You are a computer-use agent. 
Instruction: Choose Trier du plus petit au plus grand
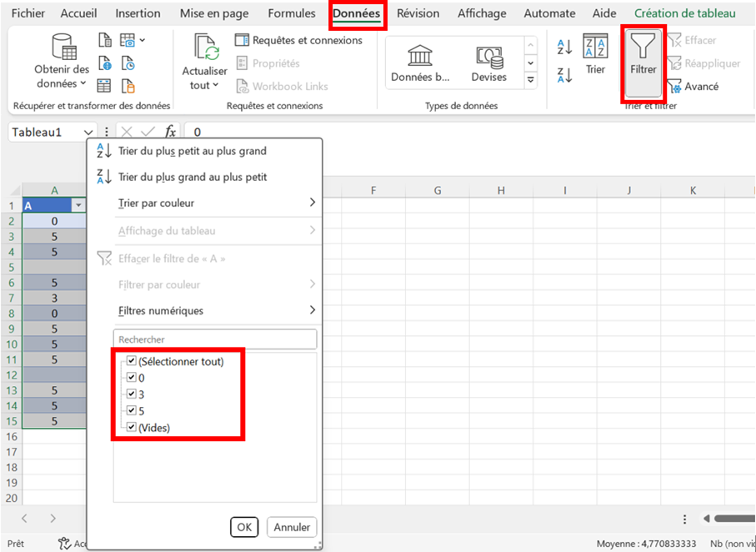(193, 151)
